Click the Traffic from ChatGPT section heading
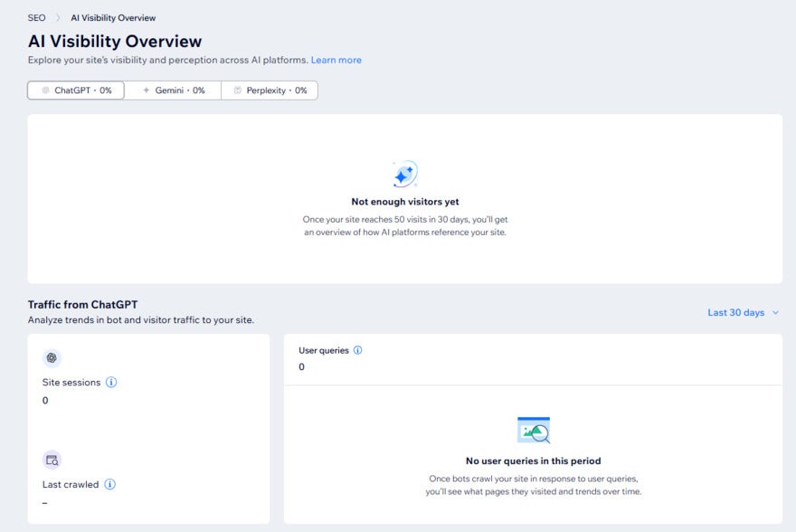796x532 pixels. [82, 305]
